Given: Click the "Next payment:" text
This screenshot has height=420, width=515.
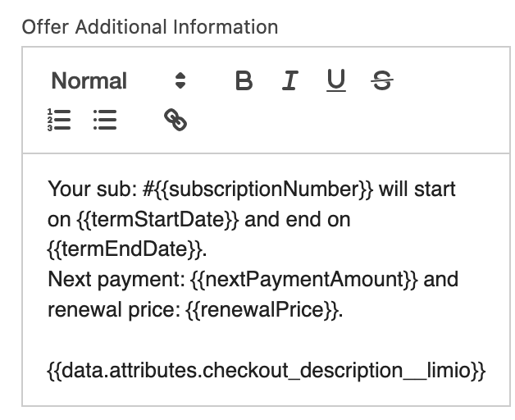Looking at the screenshot, I should pos(103,280).
